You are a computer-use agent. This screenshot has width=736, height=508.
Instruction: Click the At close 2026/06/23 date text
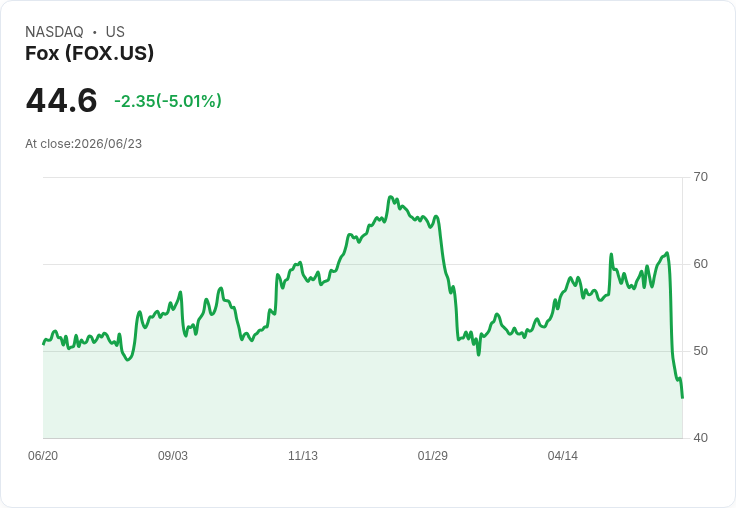tap(84, 144)
